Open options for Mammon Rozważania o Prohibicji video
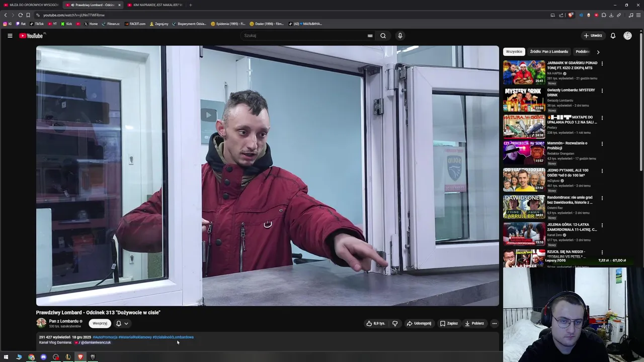 point(602,144)
